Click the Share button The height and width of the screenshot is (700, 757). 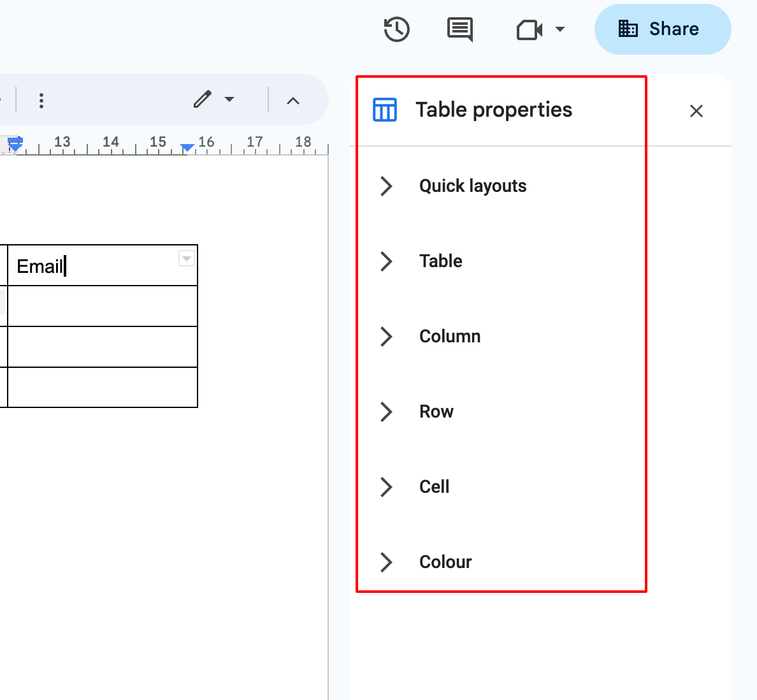tap(663, 29)
